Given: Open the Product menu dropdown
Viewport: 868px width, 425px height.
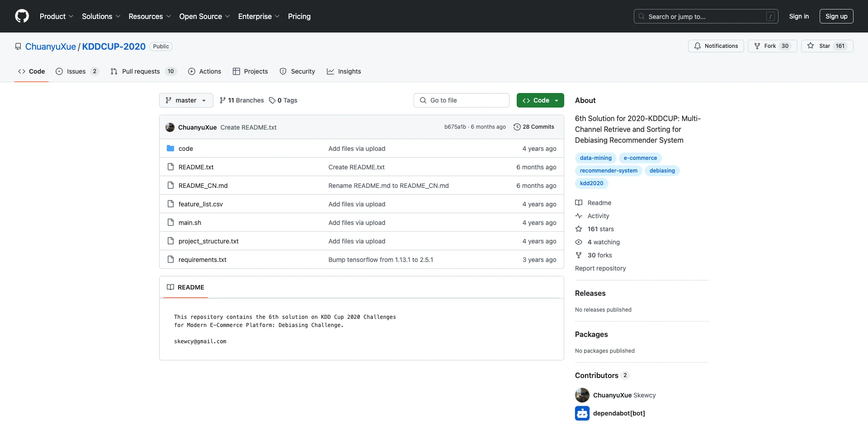Looking at the screenshot, I should 57,16.
